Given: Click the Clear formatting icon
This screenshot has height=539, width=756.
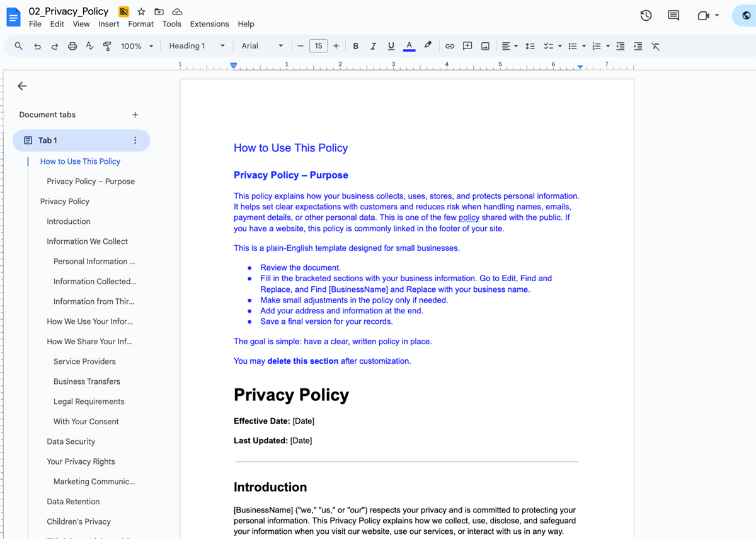Looking at the screenshot, I should pyautogui.click(x=656, y=46).
